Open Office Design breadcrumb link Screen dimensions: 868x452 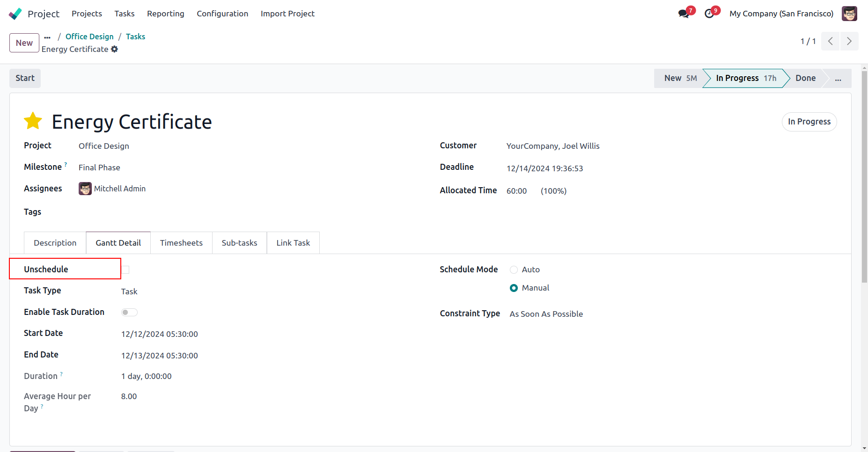tap(89, 36)
